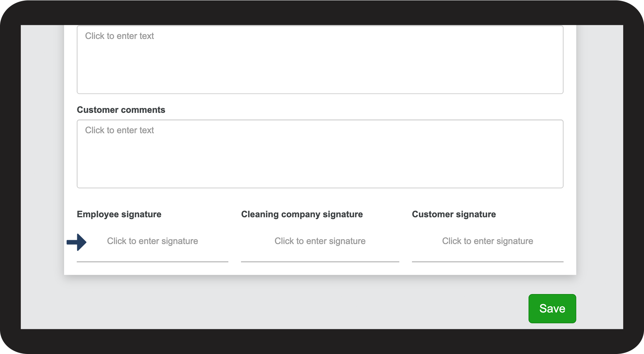Screen dimensions: 644x354
Task: Tap "Click to enter signature" under Employee signature
Action: [x=152, y=241]
